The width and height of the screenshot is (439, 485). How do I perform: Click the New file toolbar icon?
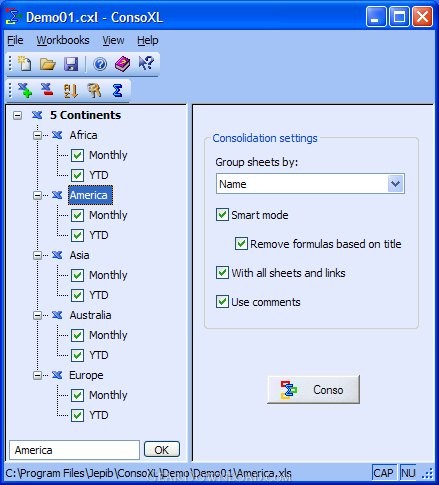(x=24, y=63)
